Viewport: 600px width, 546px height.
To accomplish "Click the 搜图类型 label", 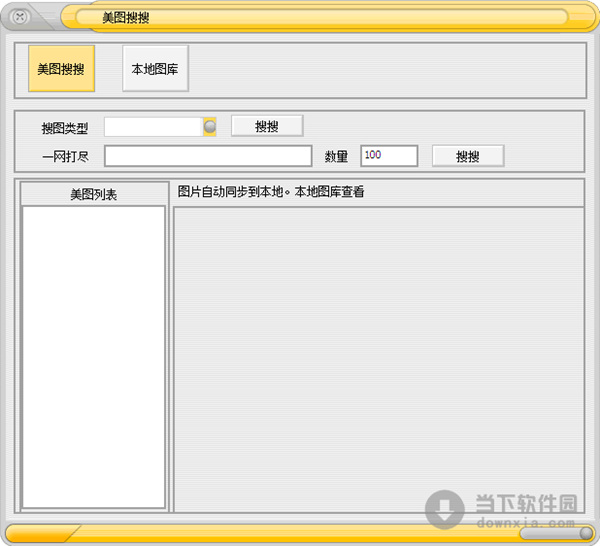I will (65, 128).
